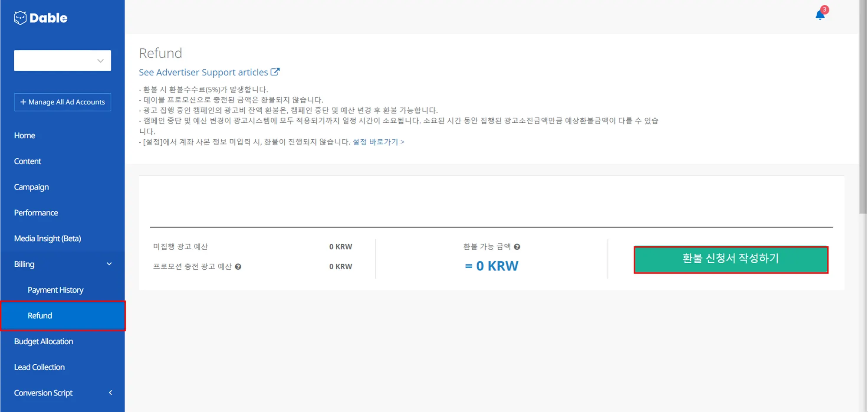This screenshot has width=868, height=412.
Task: Open Budget Allocation page
Action: pos(43,341)
